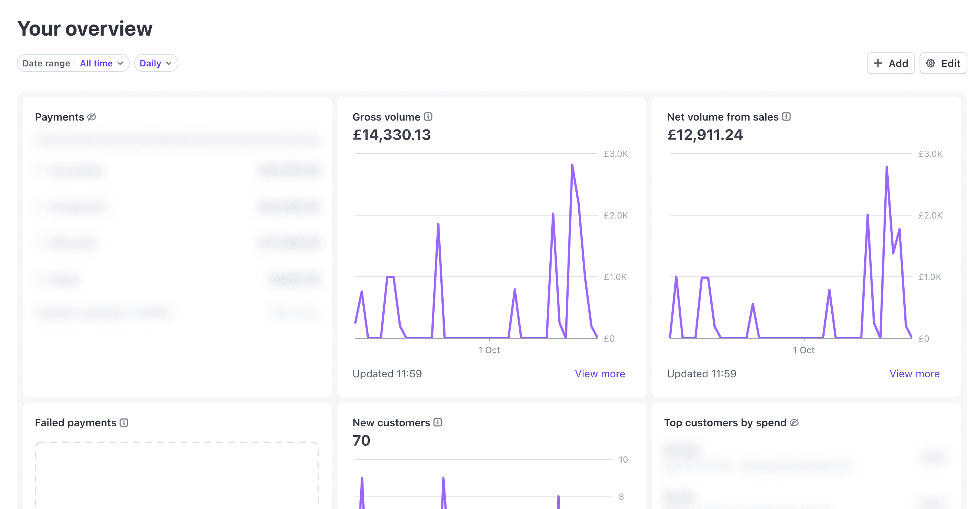Open the New customers info tooltip
This screenshot has width=980, height=509.
[x=438, y=422]
